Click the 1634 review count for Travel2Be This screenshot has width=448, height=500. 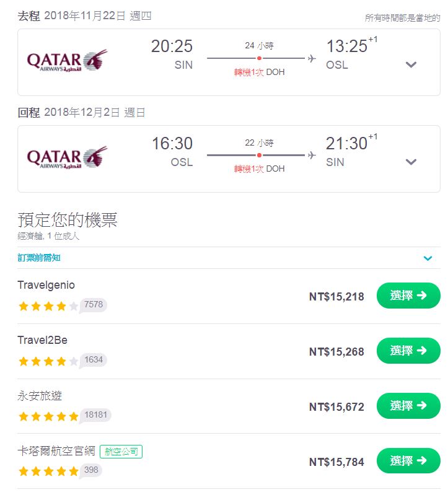[x=93, y=360]
